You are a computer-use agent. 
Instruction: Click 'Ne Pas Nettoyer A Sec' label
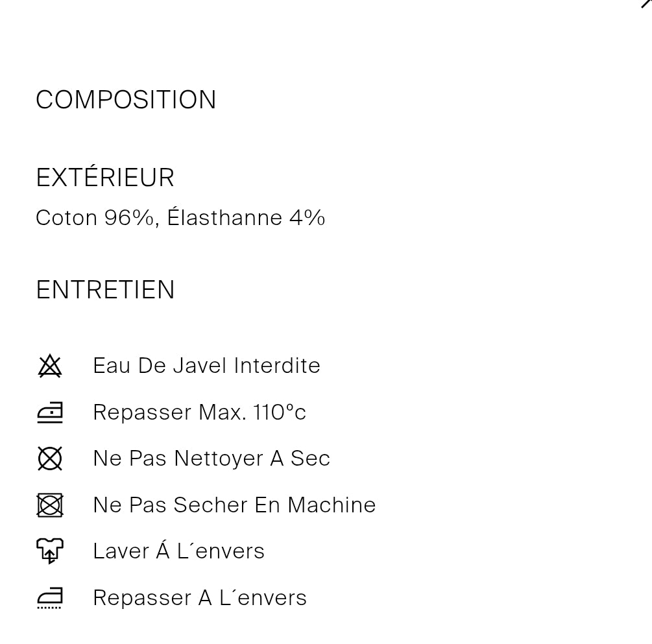pyautogui.click(x=211, y=459)
